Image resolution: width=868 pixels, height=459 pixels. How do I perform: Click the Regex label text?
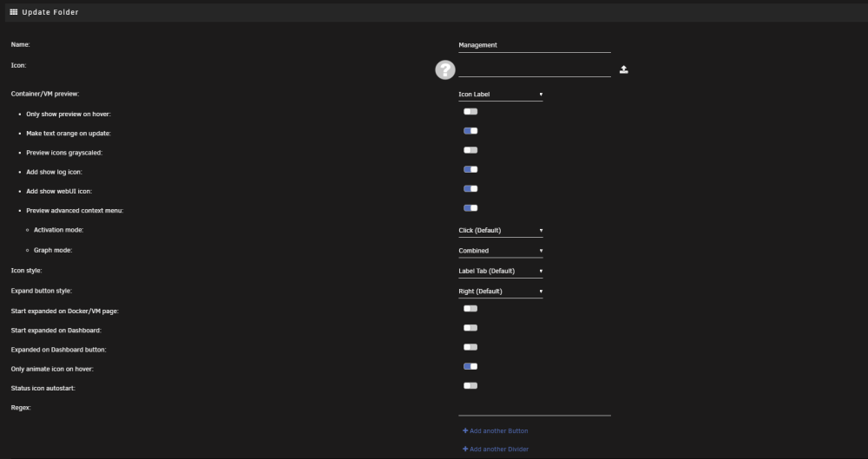tap(21, 408)
